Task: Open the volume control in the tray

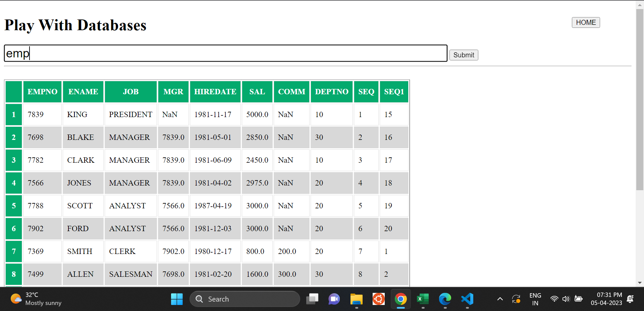Action: click(566, 299)
